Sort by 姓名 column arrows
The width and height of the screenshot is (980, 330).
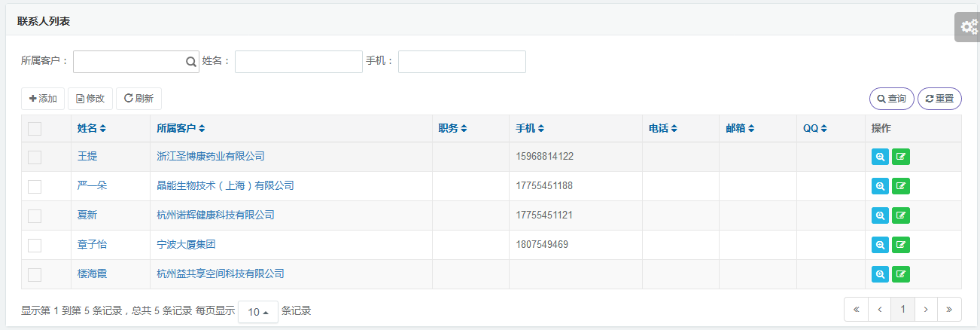point(102,129)
